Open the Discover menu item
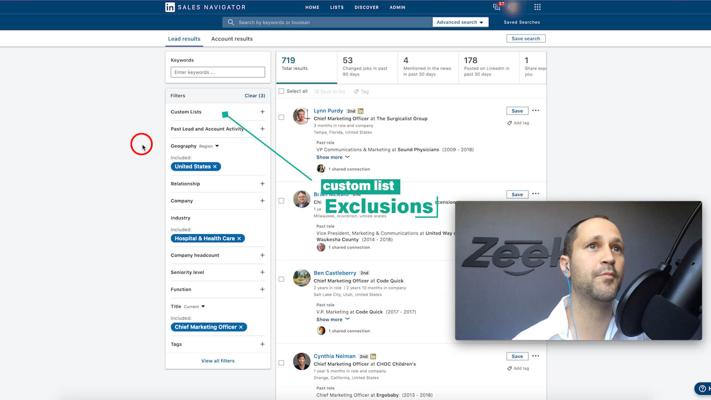 pyautogui.click(x=366, y=7)
